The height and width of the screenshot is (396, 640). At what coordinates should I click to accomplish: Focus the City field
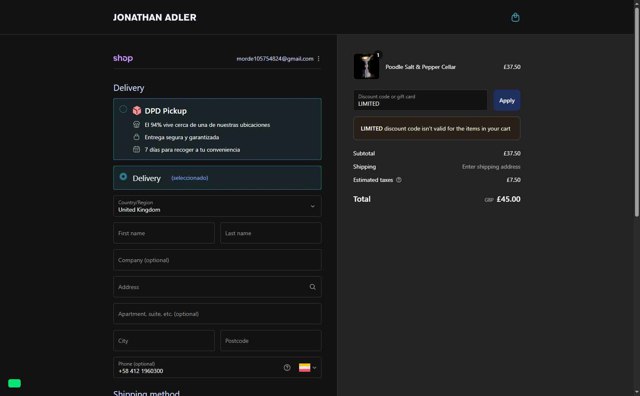coord(164,341)
